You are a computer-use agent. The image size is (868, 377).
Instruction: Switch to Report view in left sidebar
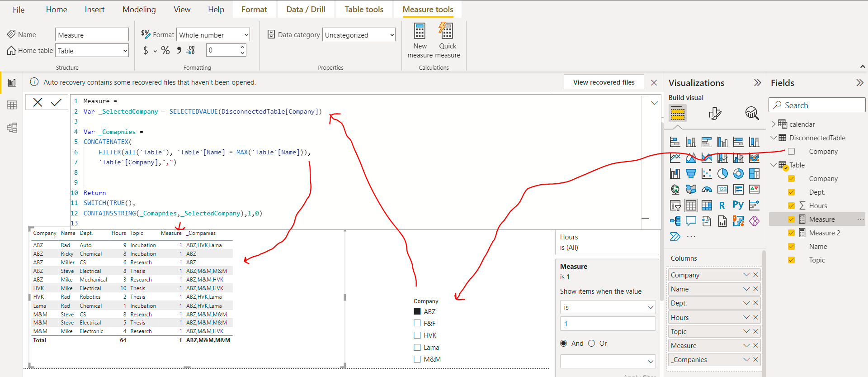click(x=12, y=83)
